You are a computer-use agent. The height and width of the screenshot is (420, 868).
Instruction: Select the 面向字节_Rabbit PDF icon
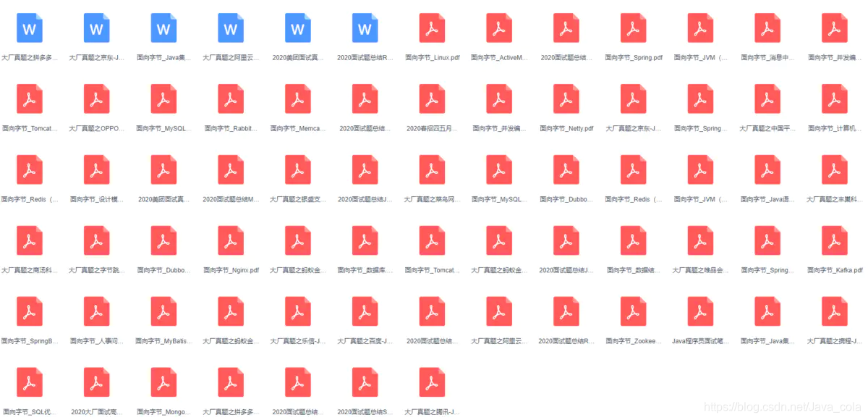(x=231, y=99)
